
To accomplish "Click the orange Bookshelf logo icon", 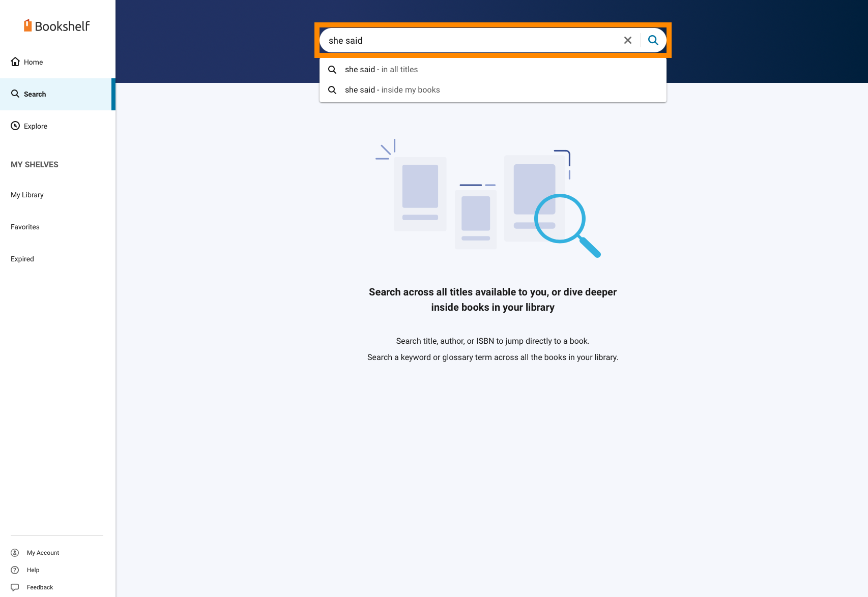I will pyautogui.click(x=28, y=25).
